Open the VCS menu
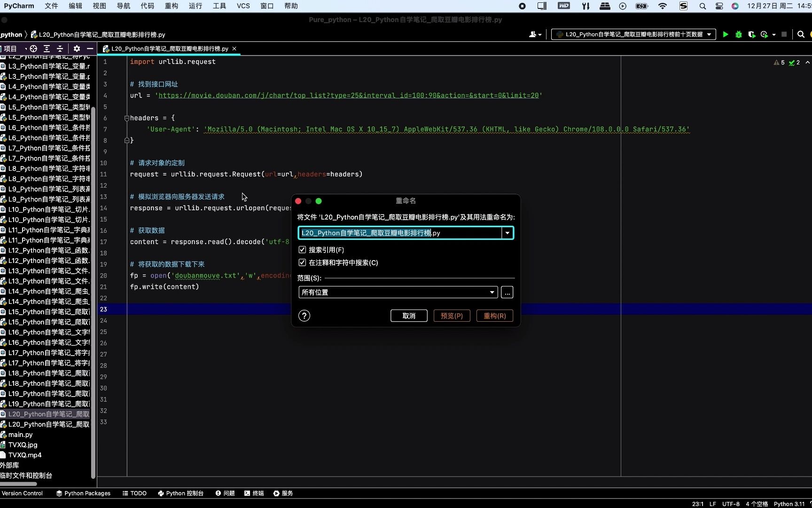Image resolution: width=812 pixels, height=508 pixels. (243, 6)
